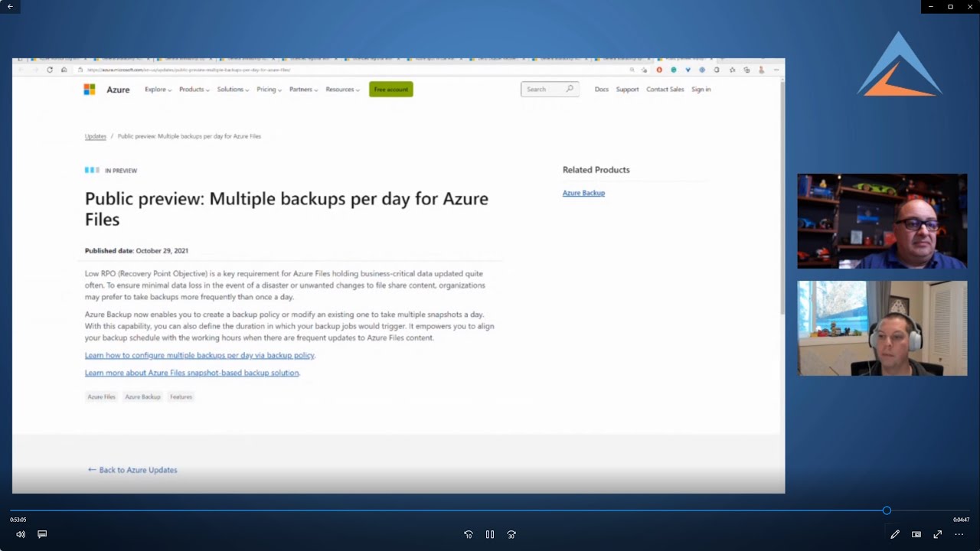
Task: Expand the Resources menu
Action: click(x=342, y=90)
